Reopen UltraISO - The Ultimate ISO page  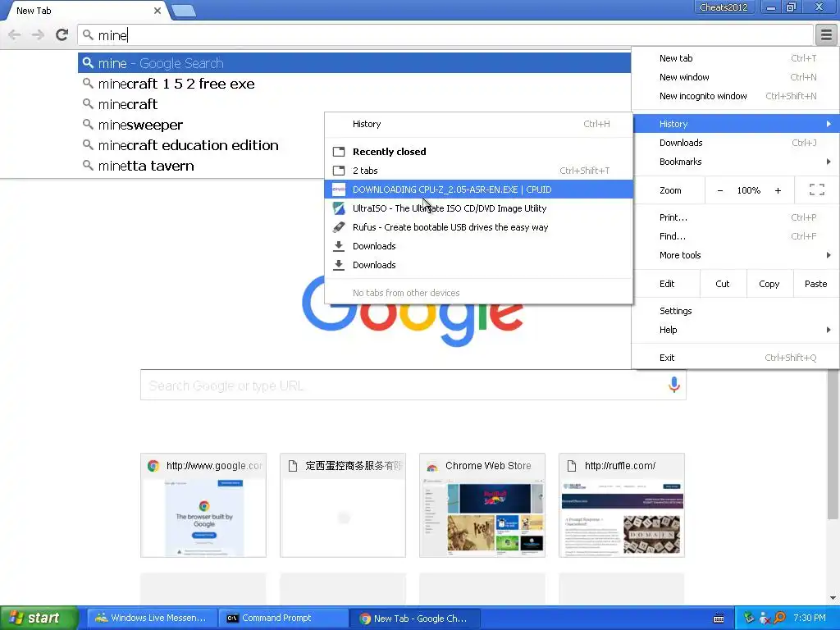point(478,208)
